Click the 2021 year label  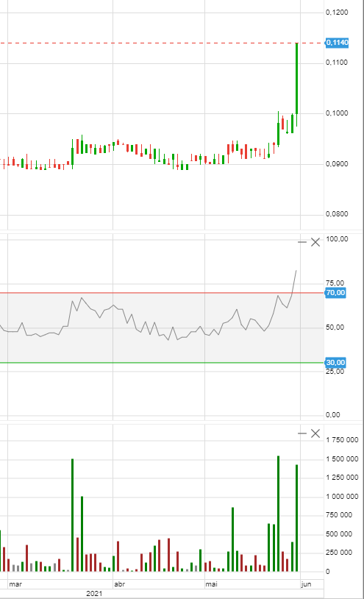point(94,593)
